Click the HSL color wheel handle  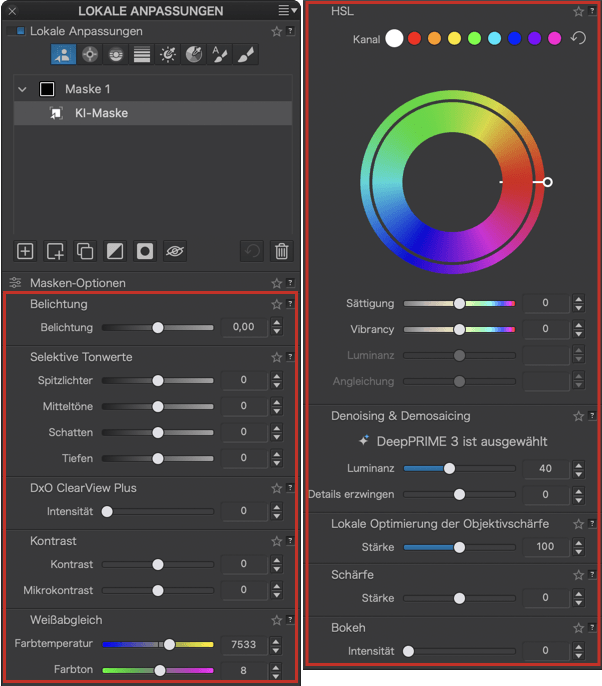[548, 182]
